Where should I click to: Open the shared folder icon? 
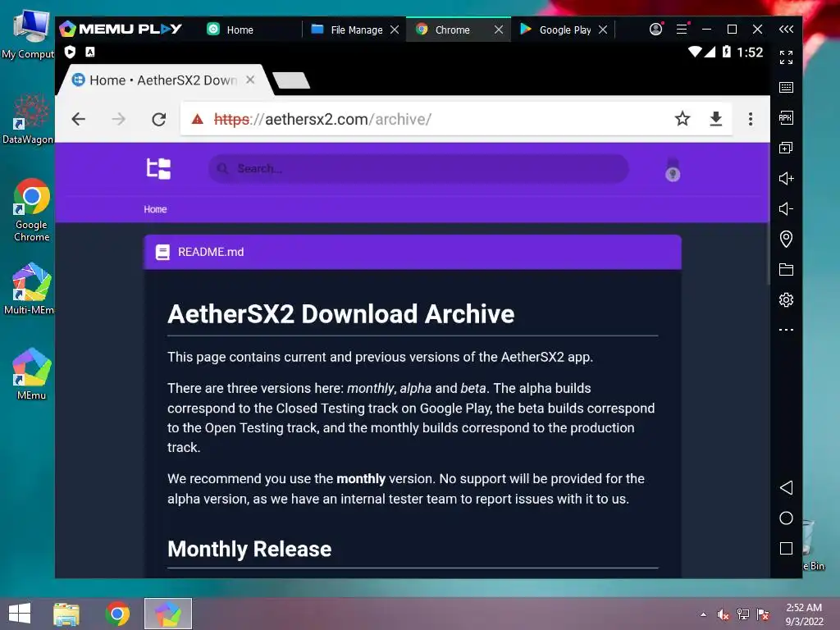[x=786, y=269]
